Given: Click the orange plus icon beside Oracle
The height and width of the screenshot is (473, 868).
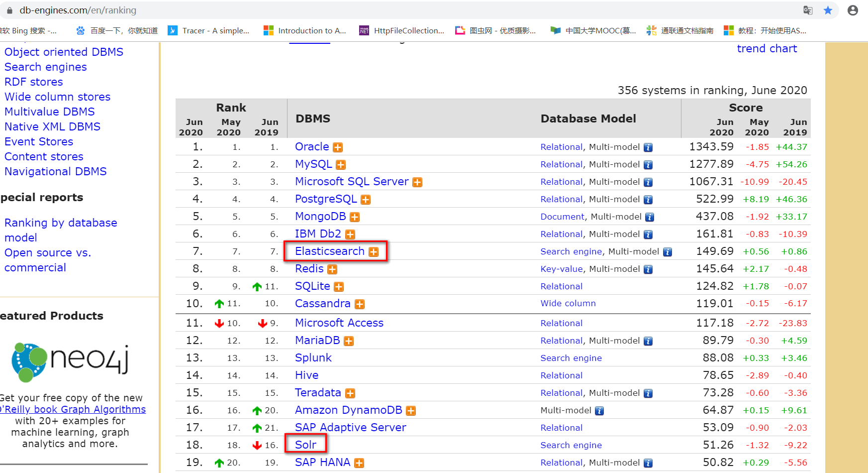Looking at the screenshot, I should 338,147.
